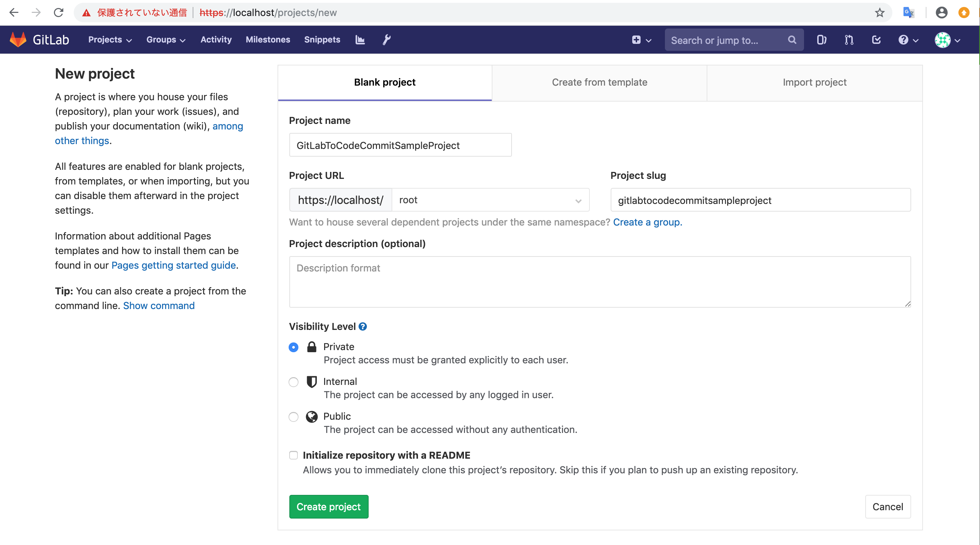980x545 pixels.
Task: Open the project namespace dropdown showing root
Action: pyautogui.click(x=490, y=200)
